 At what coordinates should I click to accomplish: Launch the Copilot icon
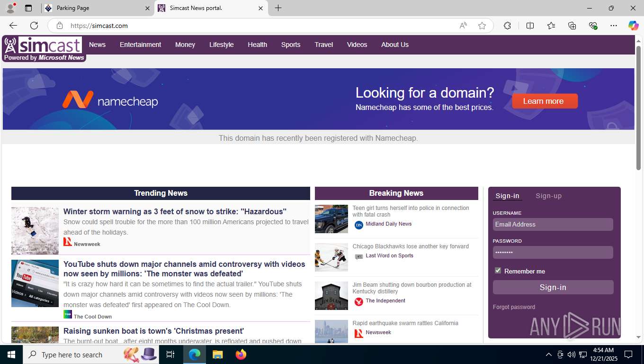coord(634,26)
